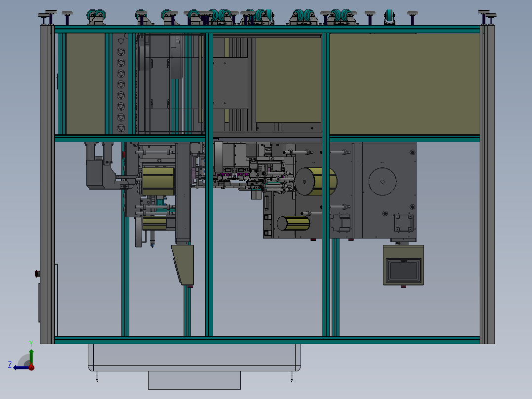532x399 pixels.
Task: Select the large yellow roll at machine center
Action: coord(315,181)
